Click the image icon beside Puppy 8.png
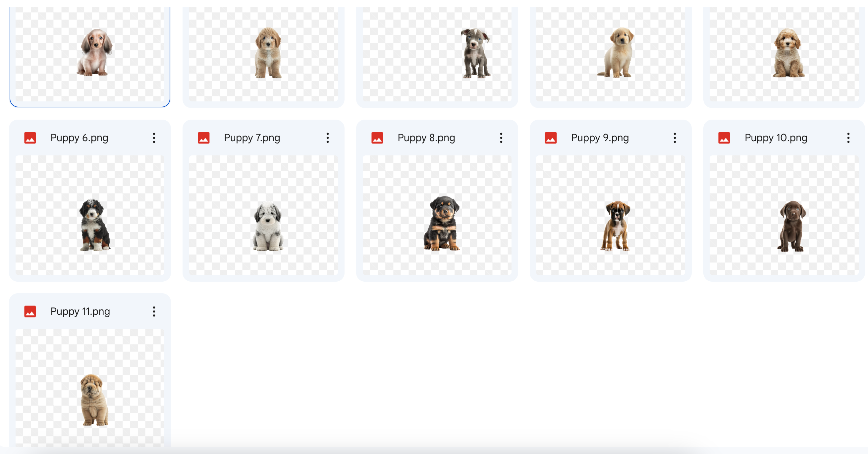Image resolution: width=868 pixels, height=454 pixels. [377, 138]
